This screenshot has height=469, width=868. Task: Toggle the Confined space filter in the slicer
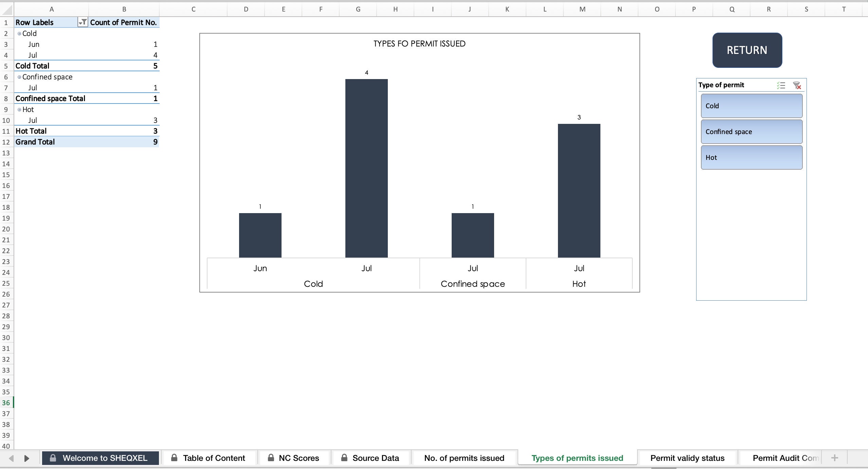point(751,131)
